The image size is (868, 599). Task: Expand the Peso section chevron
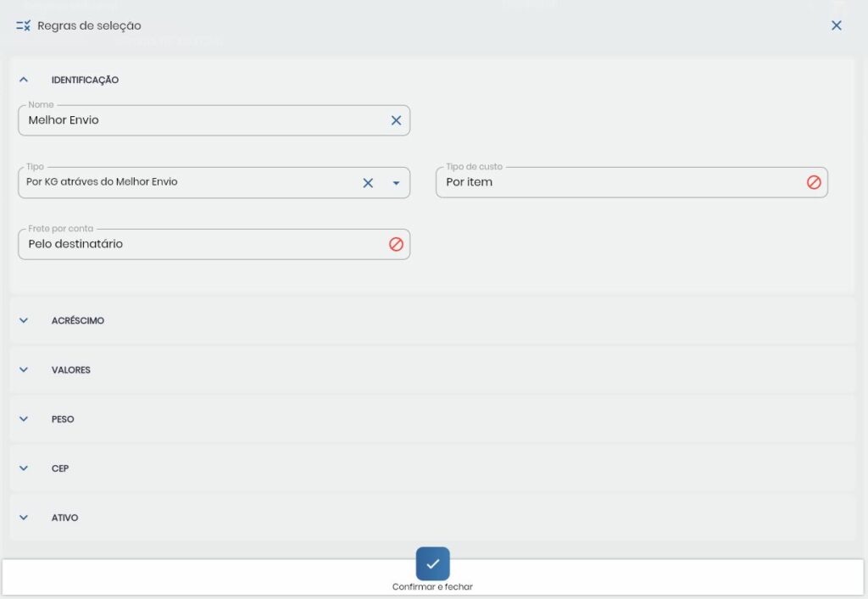point(24,419)
